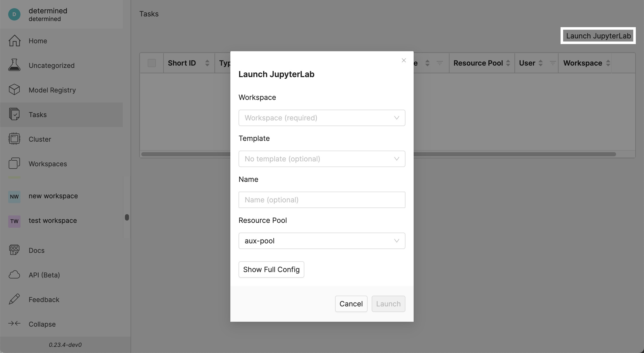This screenshot has width=644, height=353.
Task: Open filter icon left of Resource Pool
Action: 440,63
